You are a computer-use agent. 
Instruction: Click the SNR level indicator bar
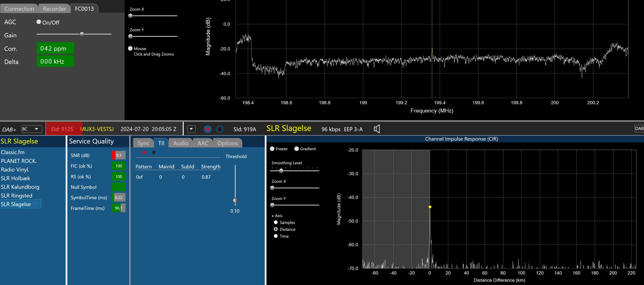(x=119, y=155)
